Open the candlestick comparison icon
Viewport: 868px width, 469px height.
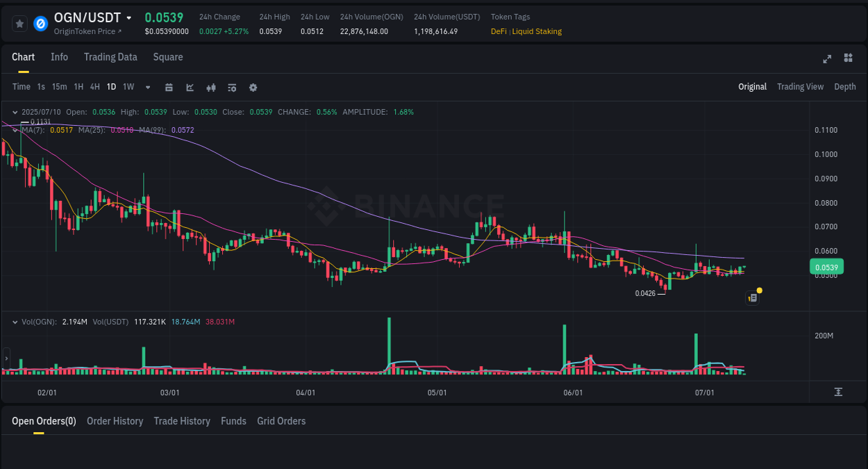tap(210, 87)
